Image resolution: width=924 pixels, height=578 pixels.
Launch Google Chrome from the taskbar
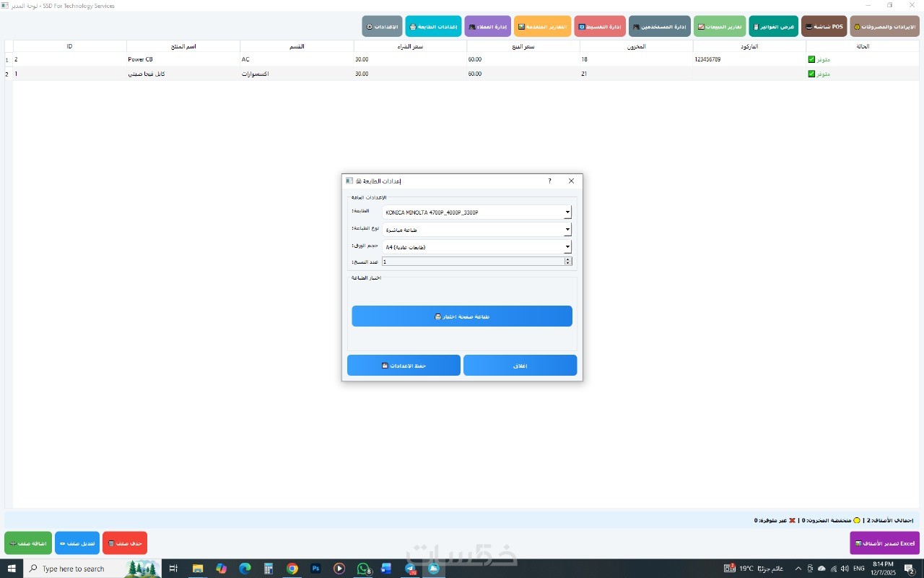(292, 569)
